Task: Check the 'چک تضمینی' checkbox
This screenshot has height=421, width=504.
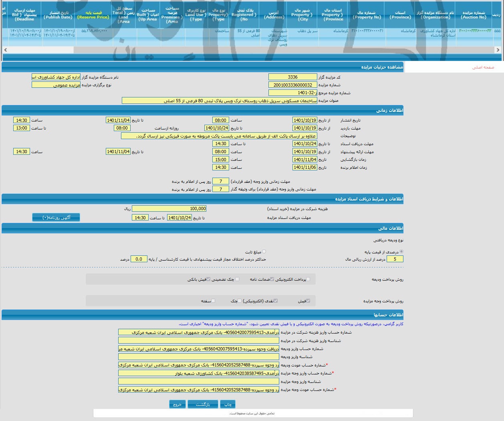Action: [237, 279]
